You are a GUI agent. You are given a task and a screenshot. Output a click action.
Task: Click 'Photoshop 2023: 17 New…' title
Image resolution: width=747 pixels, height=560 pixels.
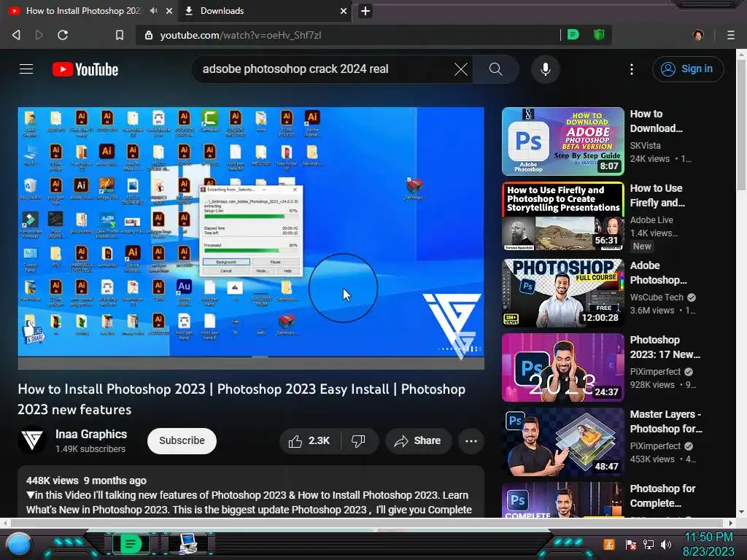665,347
